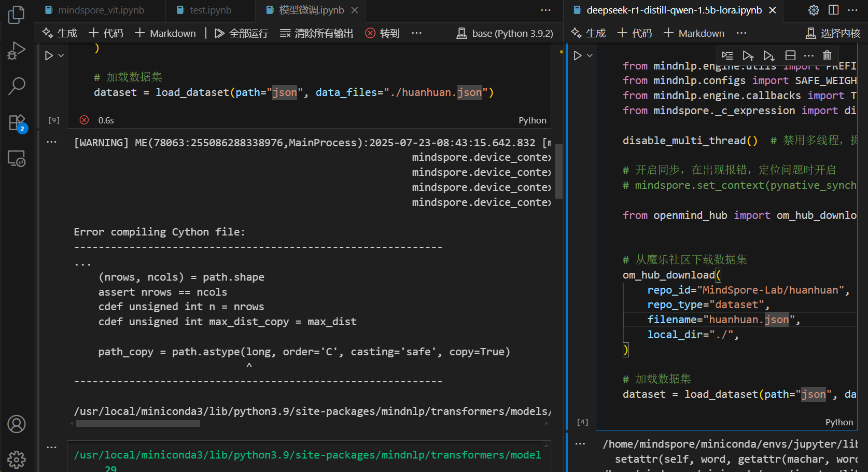Image resolution: width=868 pixels, height=472 pixels.
Task: Click run by line icon in cell toolbar
Action: coord(727,55)
